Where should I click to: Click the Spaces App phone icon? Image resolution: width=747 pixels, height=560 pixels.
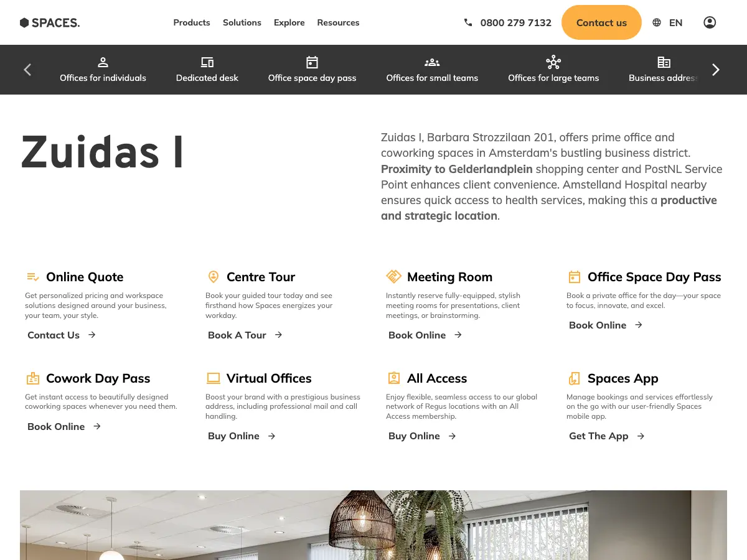click(x=575, y=378)
